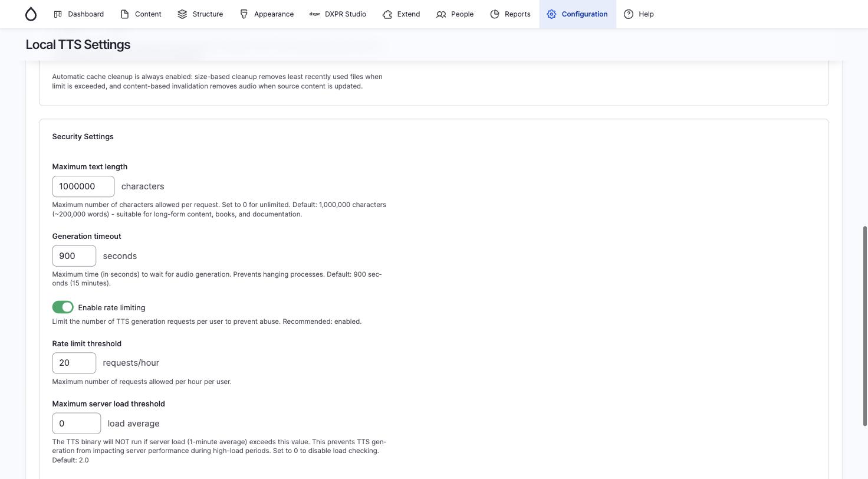This screenshot has width=868, height=479.
Task: Open the Help menu item
Action: coord(639,14)
